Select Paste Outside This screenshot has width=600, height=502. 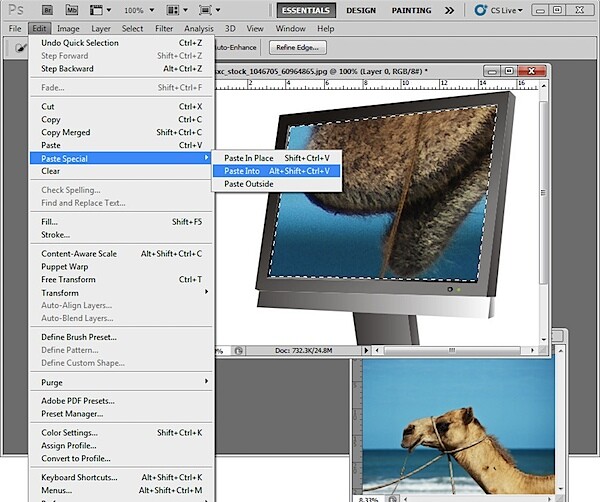tap(277, 184)
